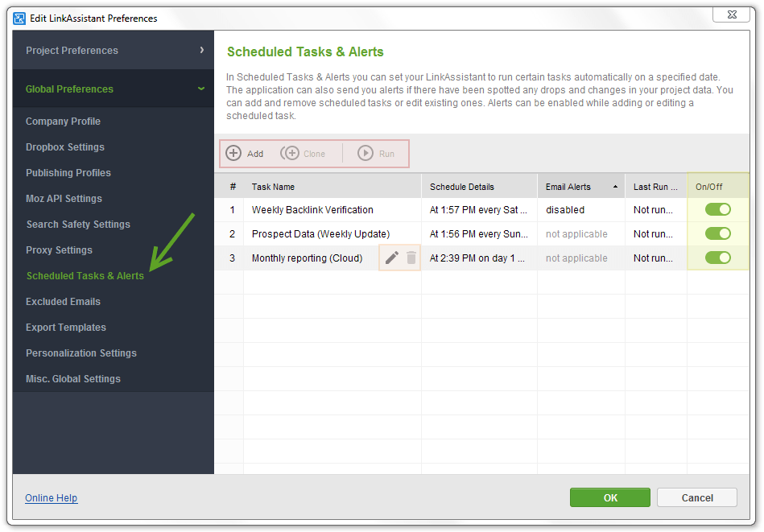Viewport: 764px width, 532px height.
Task: Toggle off Prospect Data (Weekly Update) task
Action: pyautogui.click(x=718, y=234)
